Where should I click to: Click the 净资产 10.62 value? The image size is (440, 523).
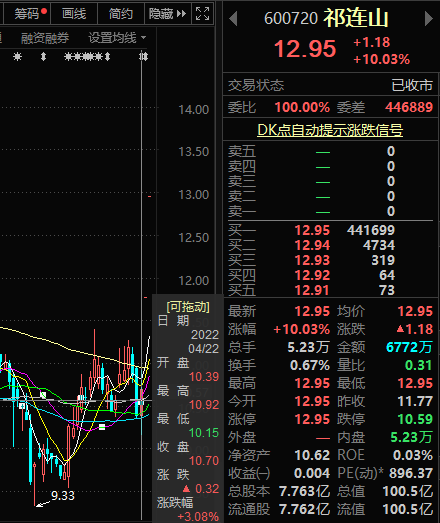pos(312,455)
